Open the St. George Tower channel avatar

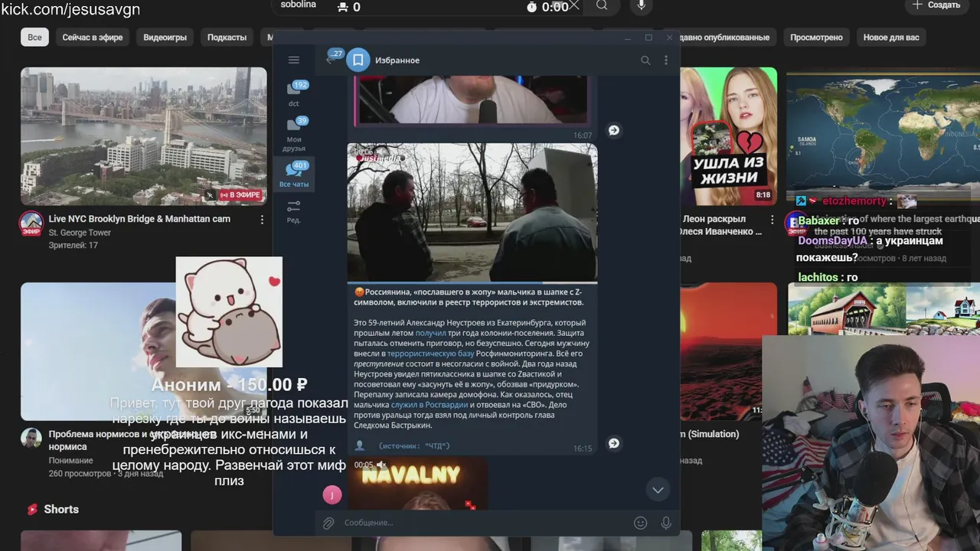pyautogui.click(x=31, y=223)
